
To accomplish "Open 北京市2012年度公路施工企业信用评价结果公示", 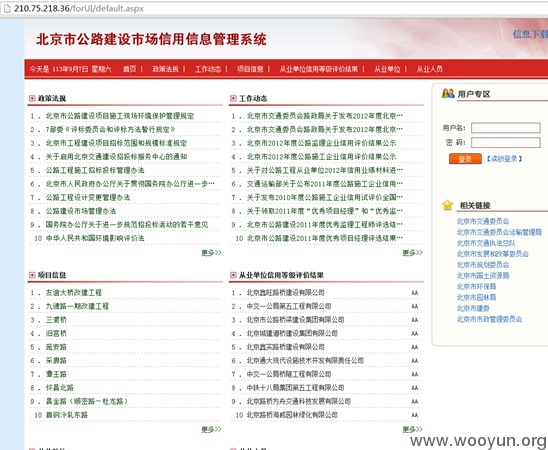I will (x=322, y=157).
